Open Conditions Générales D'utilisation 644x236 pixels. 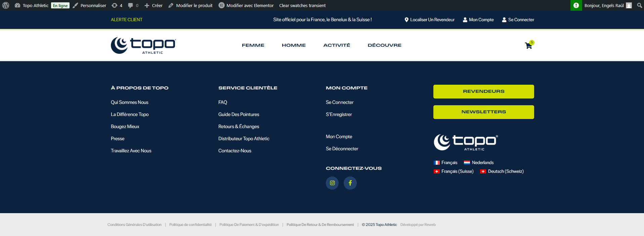click(x=134, y=225)
